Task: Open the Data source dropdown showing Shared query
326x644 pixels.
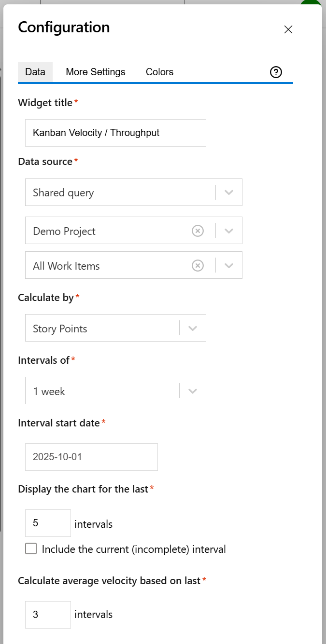Action: [229, 192]
